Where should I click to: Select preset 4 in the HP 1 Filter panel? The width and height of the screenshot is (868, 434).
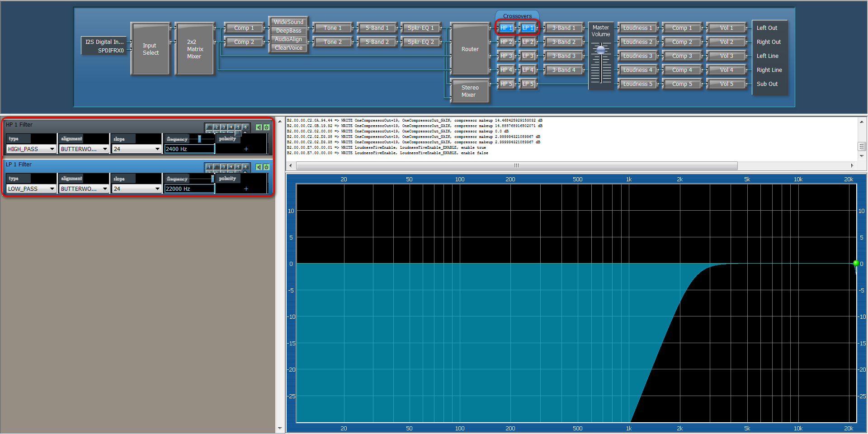pyautogui.click(x=231, y=127)
